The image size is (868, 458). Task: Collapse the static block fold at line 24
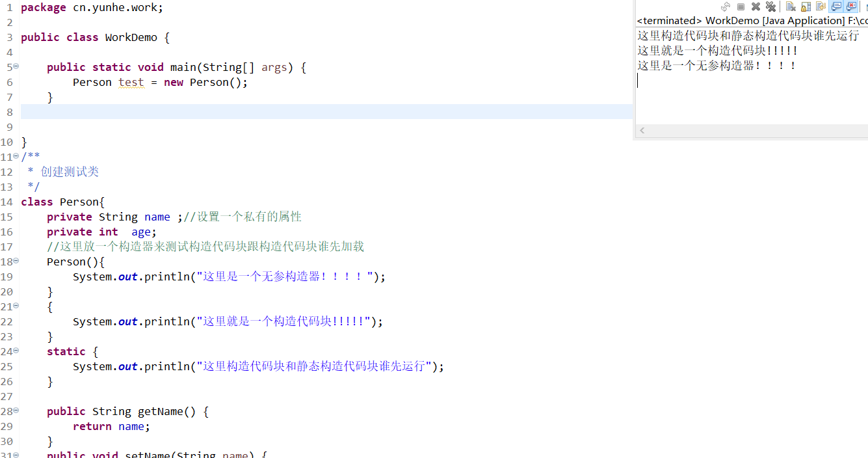16,351
